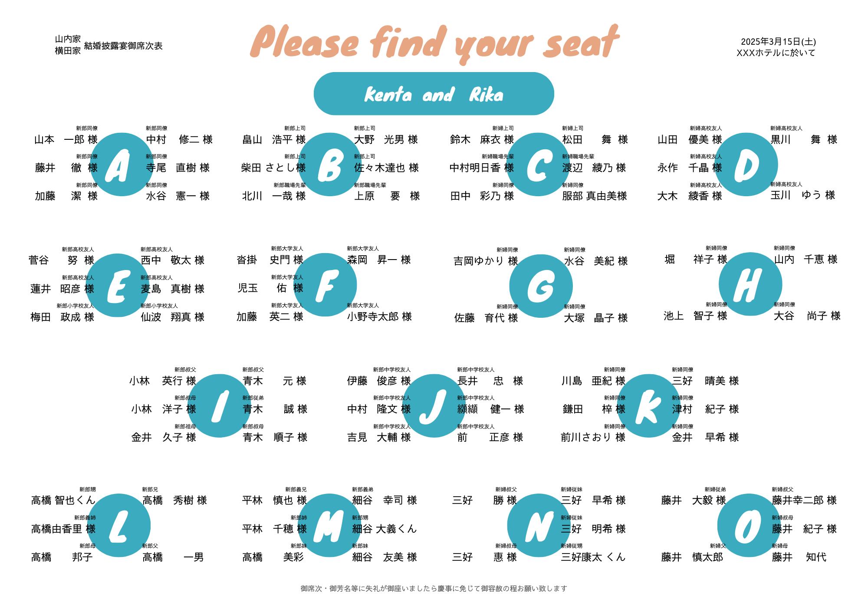Viewport: 868px width, 616px height.
Task: Click the table H circle
Action: pos(750,284)
